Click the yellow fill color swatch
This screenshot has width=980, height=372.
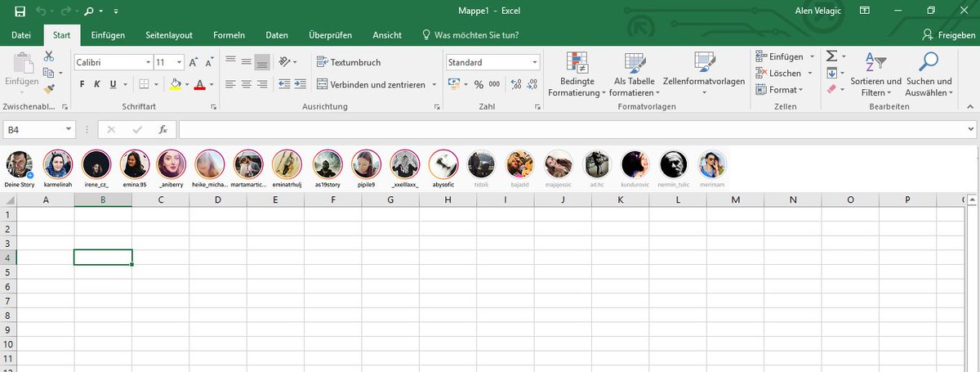point(175,84)
